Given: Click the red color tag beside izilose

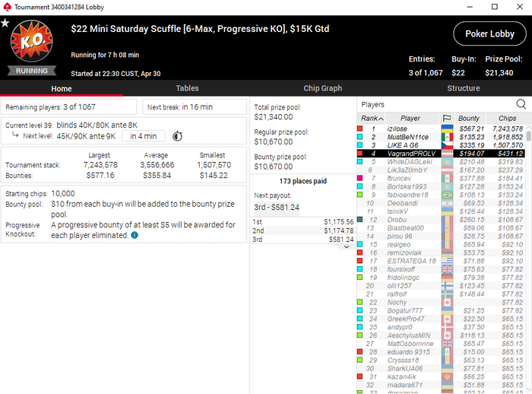Looking at the screenshot, I should coord(360,129).
